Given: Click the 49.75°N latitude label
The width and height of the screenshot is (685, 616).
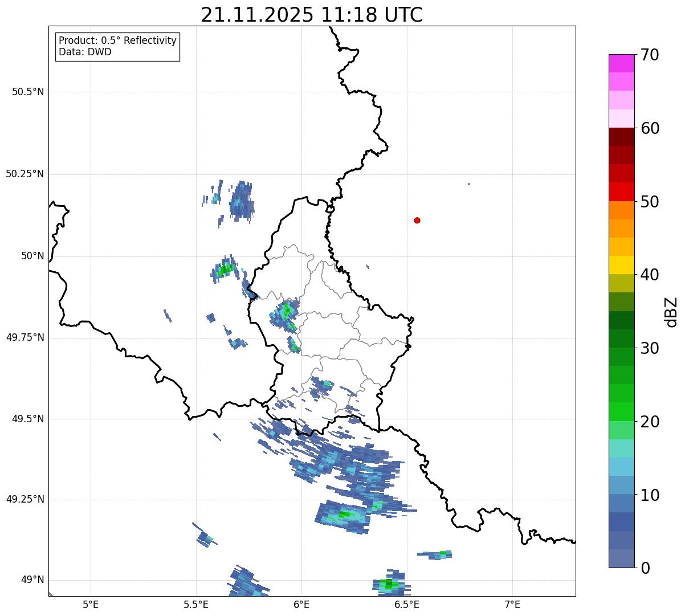Looking at the screenshot, I should click(x=25, y=337).
